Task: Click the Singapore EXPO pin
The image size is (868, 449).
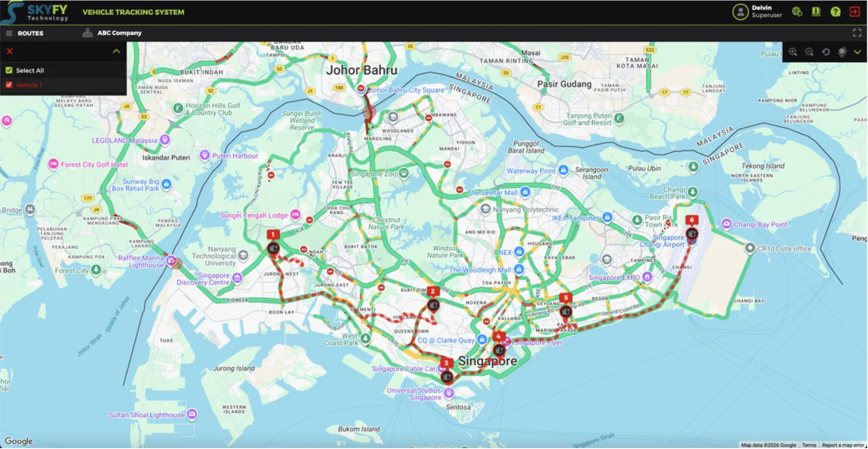Action: coord(647,277)
